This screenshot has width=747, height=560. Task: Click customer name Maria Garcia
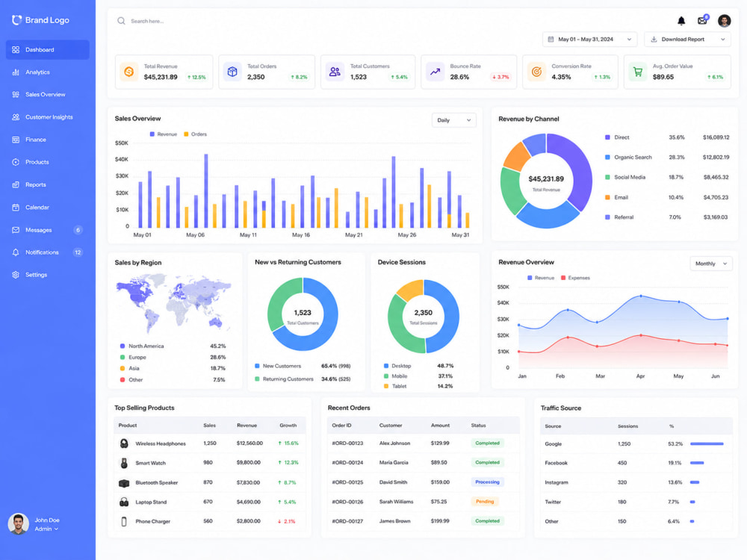point(394,463)
